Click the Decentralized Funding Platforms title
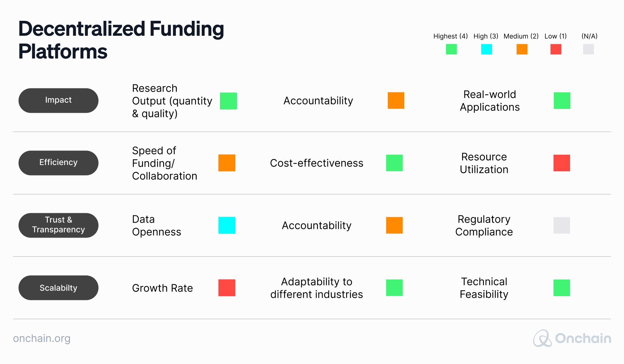Image resolution: width=624 pixels, height=364 pixels. (x=121, y=40)
